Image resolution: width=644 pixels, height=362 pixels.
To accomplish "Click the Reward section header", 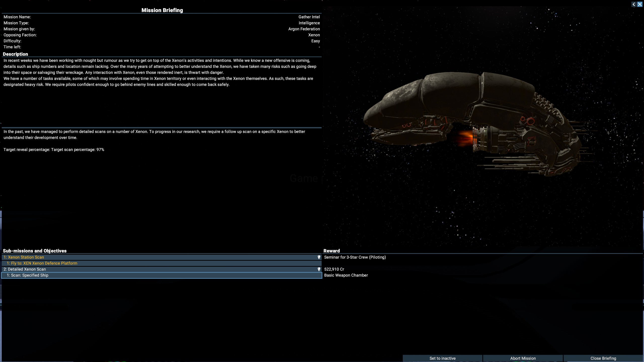I will [332, 251].
